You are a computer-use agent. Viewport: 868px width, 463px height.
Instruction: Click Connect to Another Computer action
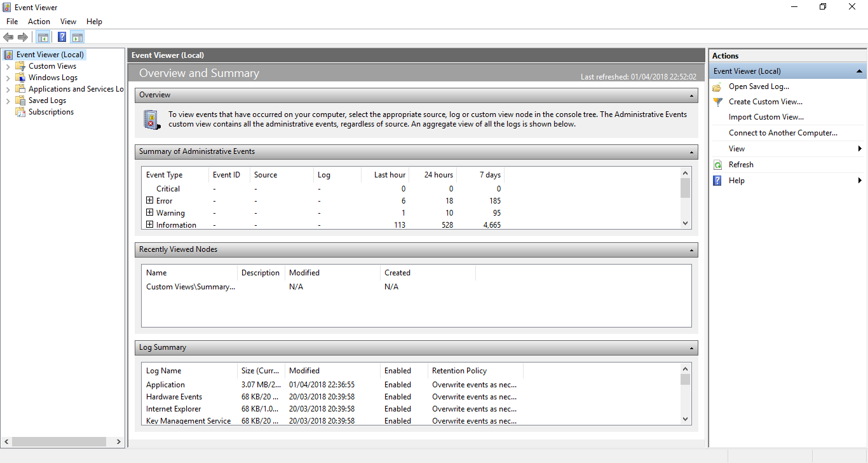(783, 133)
